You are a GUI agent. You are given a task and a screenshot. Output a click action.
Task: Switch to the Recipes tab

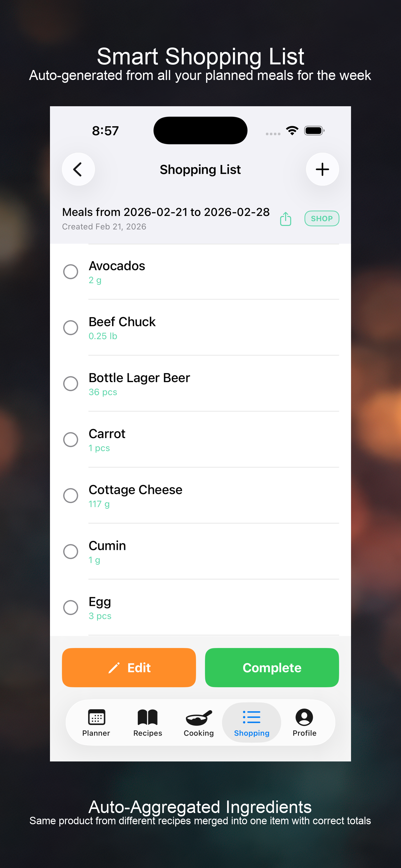coord(147,722)
